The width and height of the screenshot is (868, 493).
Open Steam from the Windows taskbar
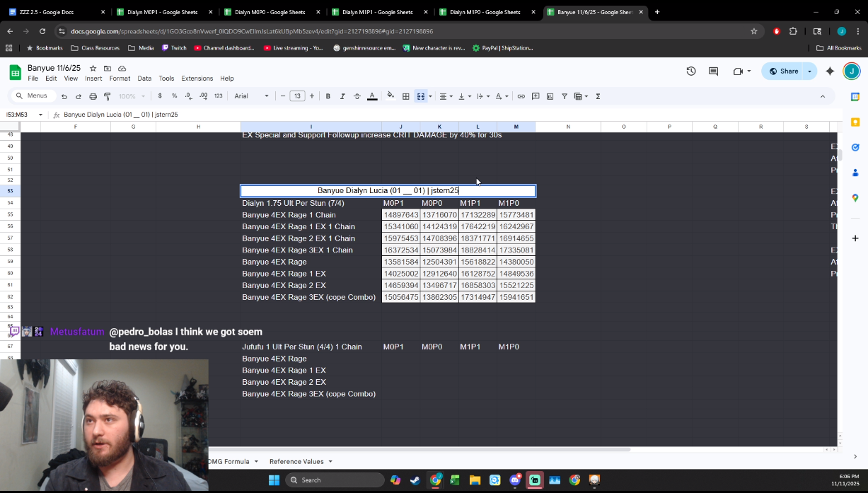coord(415,480)
